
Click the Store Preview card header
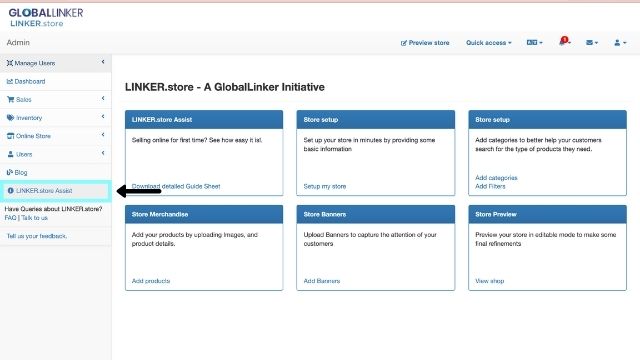click(547, 214)
